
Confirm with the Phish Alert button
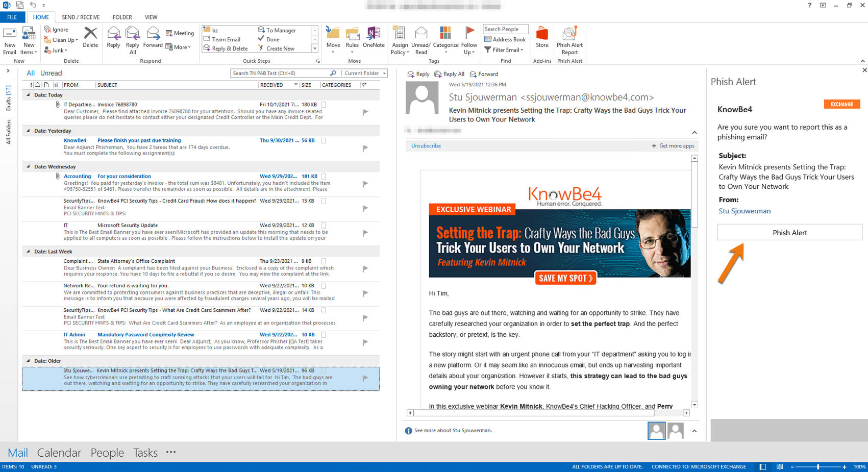[789, 232]
